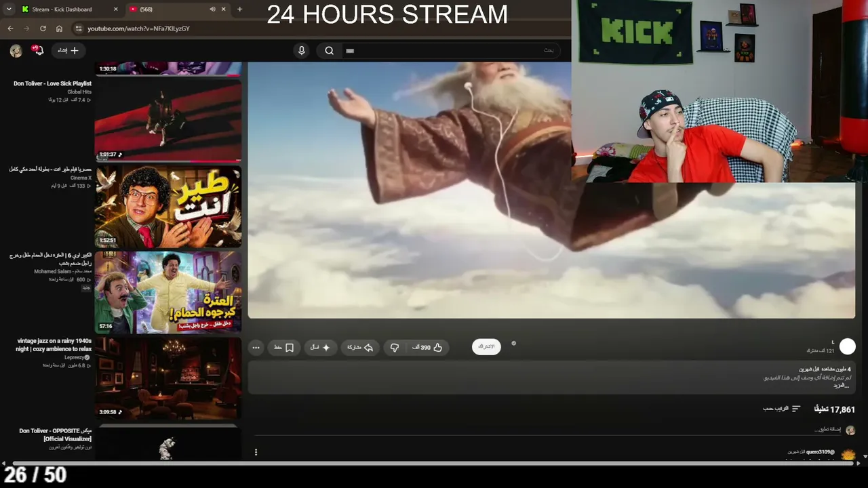Open vintage jazz on a rainy 1940s title
Viewport: 868px width, 488px height.
(54, 345)
